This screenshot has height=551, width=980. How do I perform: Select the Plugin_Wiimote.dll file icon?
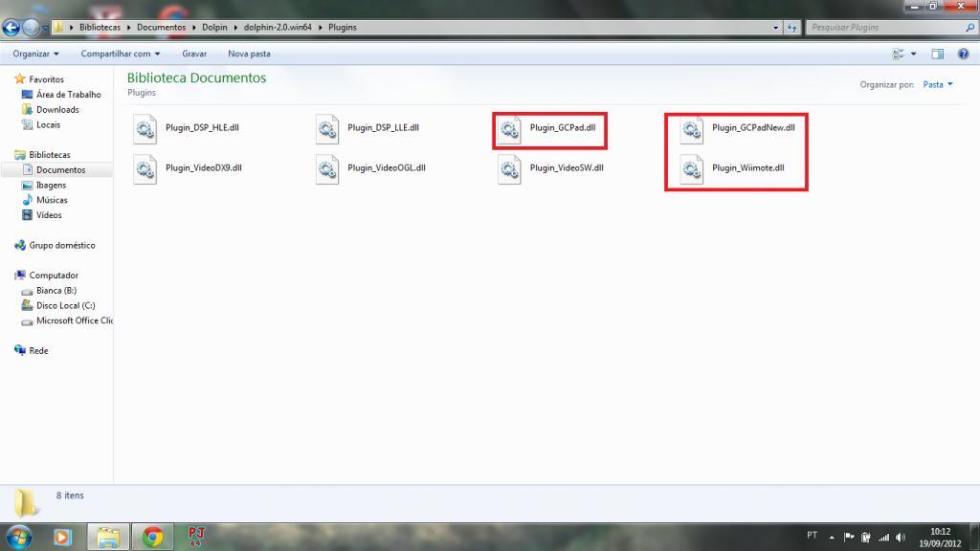pos(691,169)
